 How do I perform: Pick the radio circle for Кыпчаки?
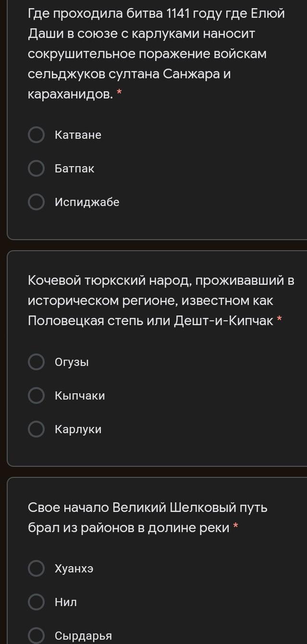coord(37,396)
